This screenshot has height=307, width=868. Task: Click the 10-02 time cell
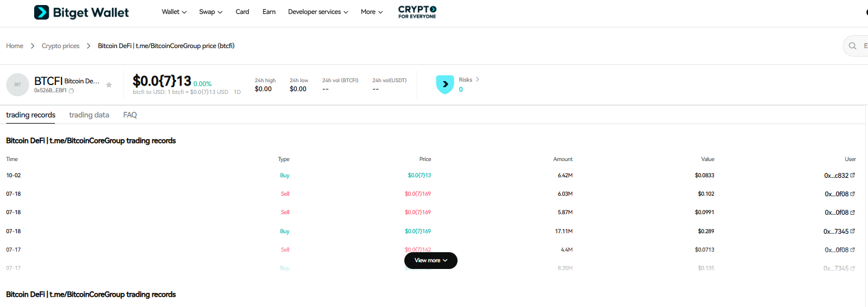tap(13, 175)
